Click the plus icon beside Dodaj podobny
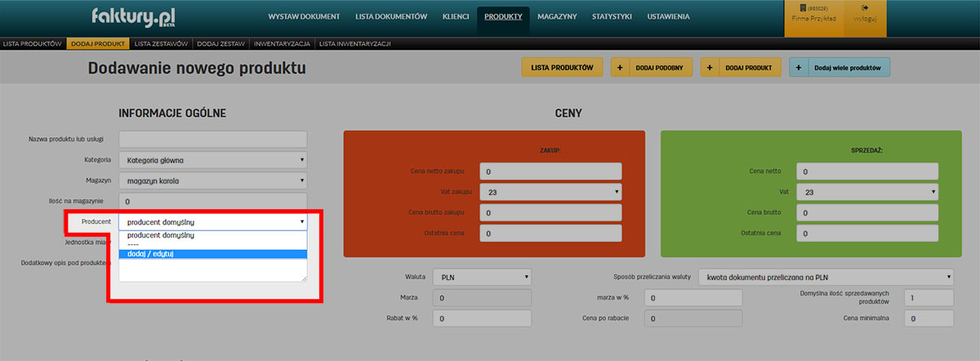 pos(619,68)
